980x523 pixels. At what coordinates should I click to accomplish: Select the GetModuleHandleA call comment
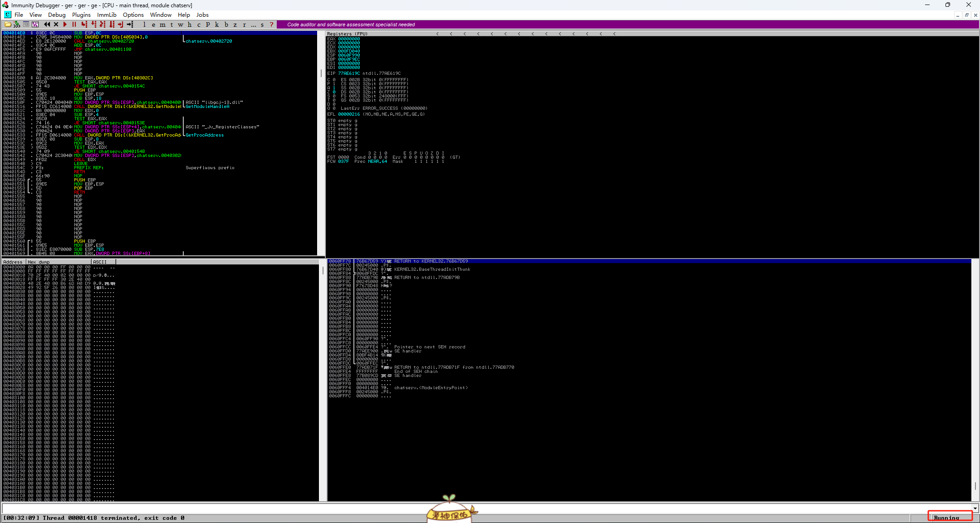click(x=207, y=107)
